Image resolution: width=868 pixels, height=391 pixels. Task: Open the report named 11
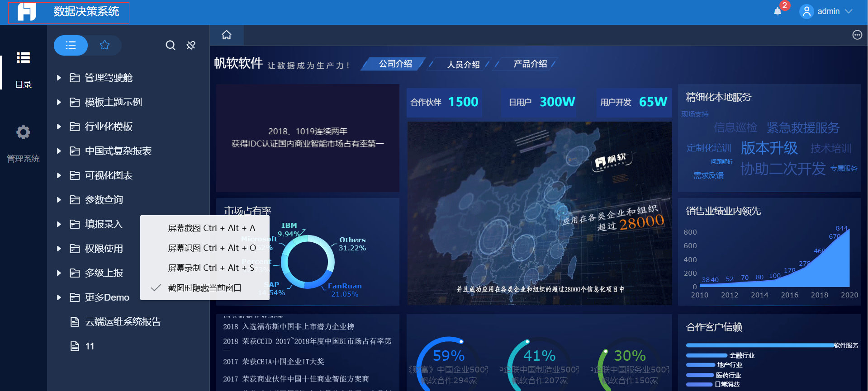pos(82,346)
